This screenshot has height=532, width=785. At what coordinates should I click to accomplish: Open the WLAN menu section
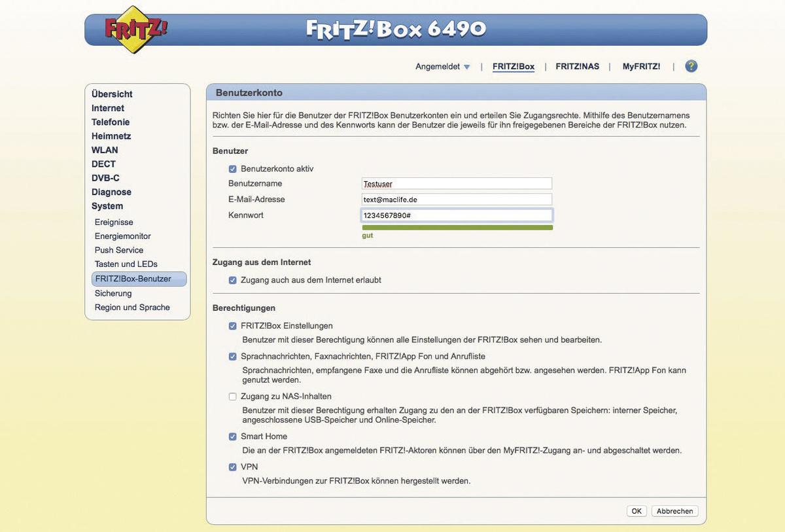105,150
